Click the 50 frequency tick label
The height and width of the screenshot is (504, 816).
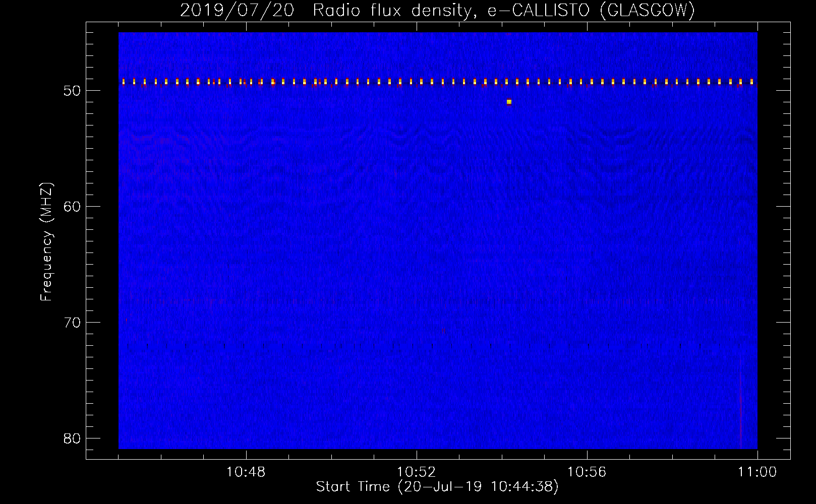(73, 91)
